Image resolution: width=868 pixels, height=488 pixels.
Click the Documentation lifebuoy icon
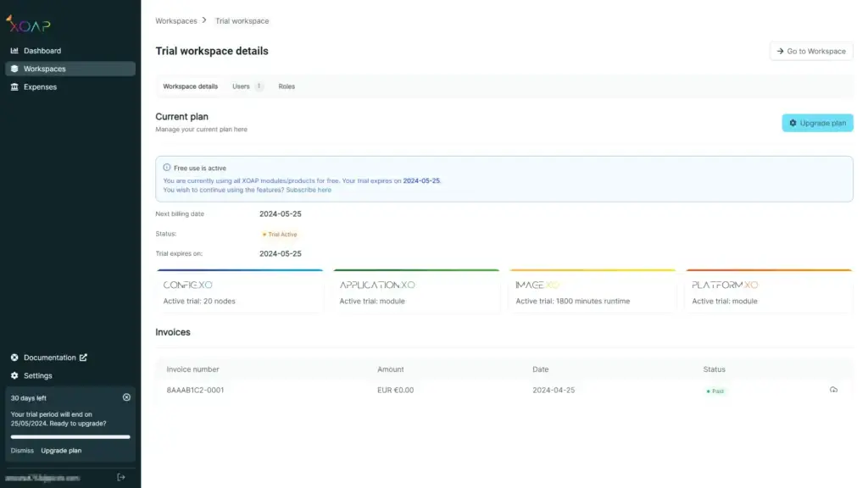(x=14, y=358)
